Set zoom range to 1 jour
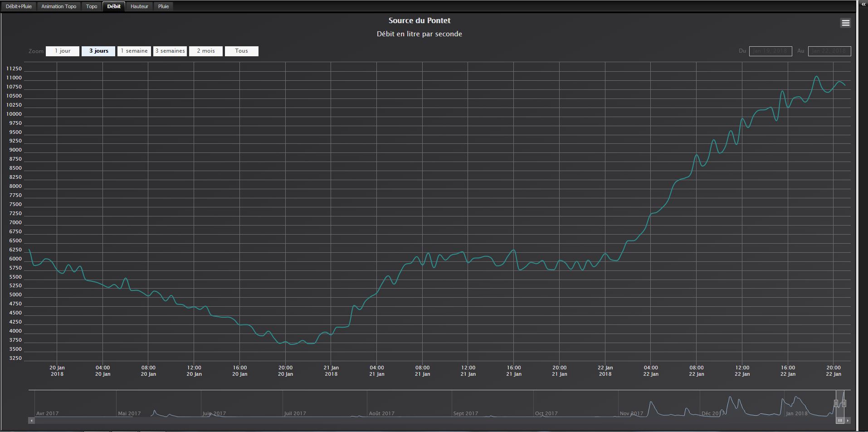 pyautogui.click(x=63, y=51)
